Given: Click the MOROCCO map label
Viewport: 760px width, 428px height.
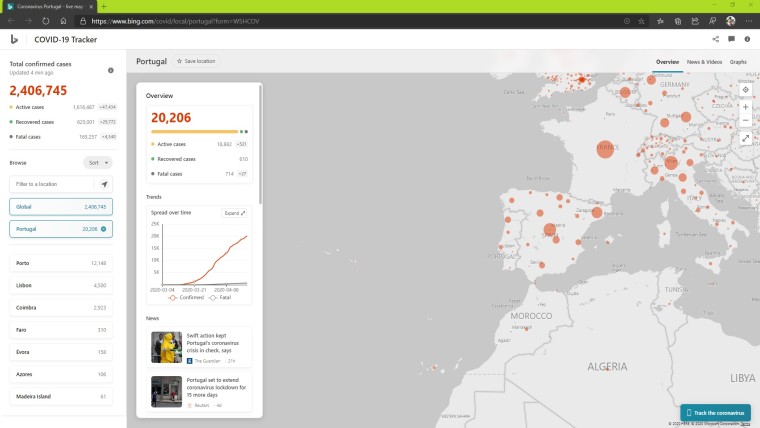Looking at the screenshot, I should 531,316.
